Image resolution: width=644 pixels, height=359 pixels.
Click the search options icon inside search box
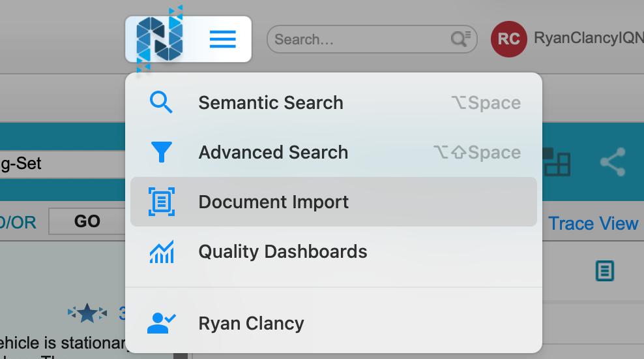(461, 39)
